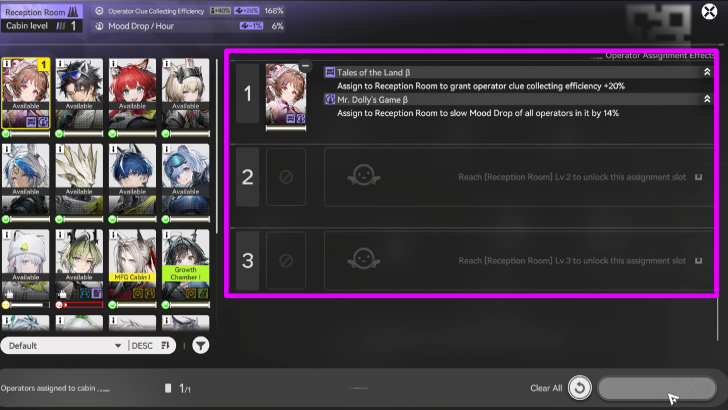
Task: Click locked icon in assignment slot 2
Action: 285,177
